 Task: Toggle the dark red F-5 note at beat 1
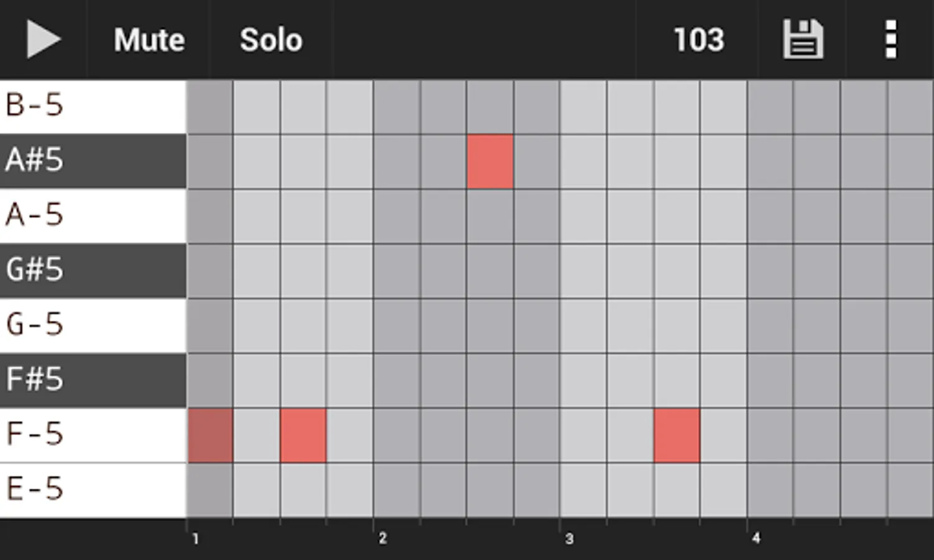[210, 436]
